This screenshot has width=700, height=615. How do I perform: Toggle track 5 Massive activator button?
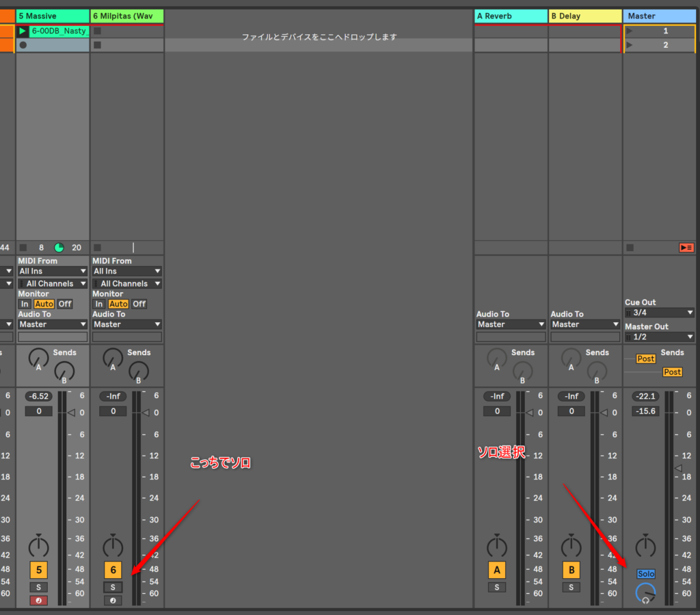pos(39,570)
